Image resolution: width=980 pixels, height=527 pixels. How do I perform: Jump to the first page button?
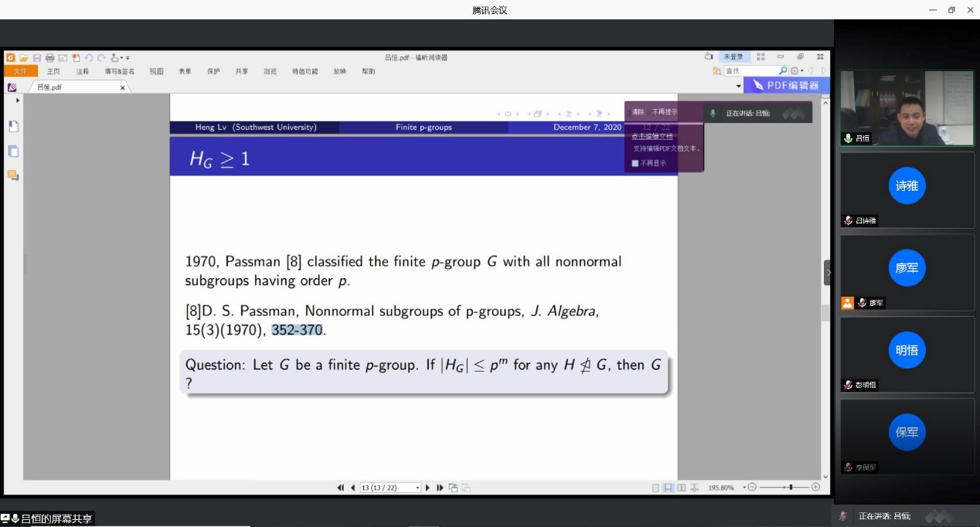click(341, 488)
